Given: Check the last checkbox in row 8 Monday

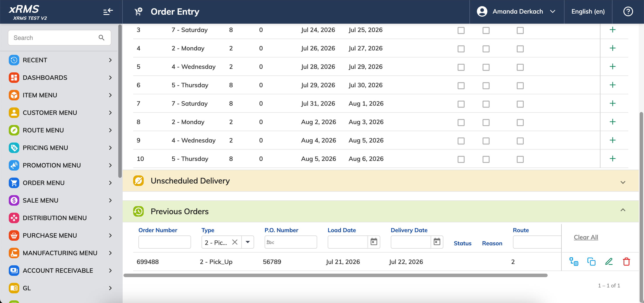Looking at the screenshot, I should (x=520, y=122).
